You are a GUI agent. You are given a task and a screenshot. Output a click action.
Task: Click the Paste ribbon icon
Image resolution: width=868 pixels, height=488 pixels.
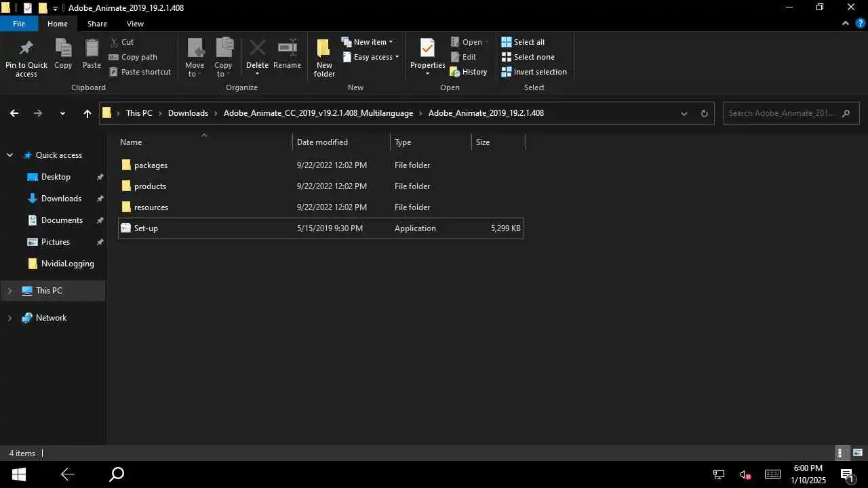coord(92,54)
